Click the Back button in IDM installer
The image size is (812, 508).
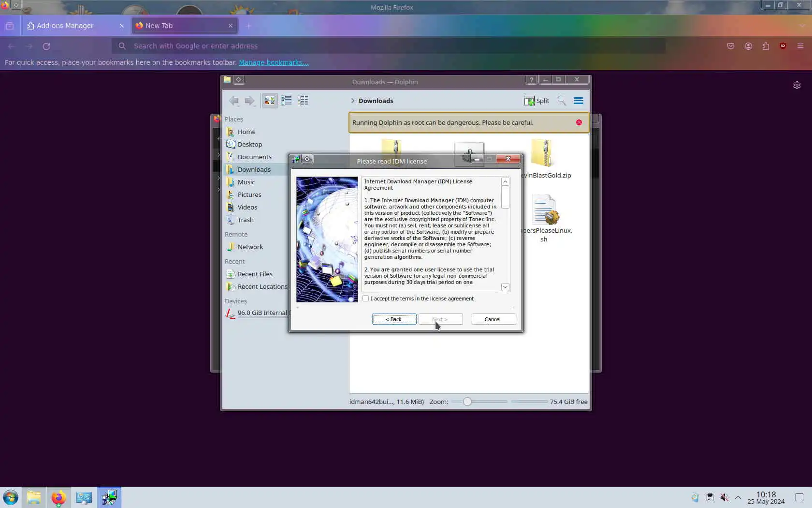tap(394, 319)
